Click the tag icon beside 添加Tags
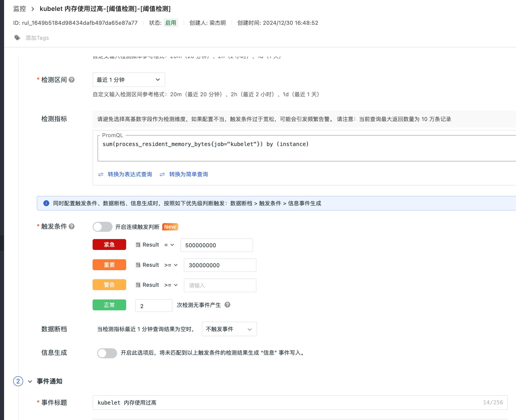 [x=17, y=38]
